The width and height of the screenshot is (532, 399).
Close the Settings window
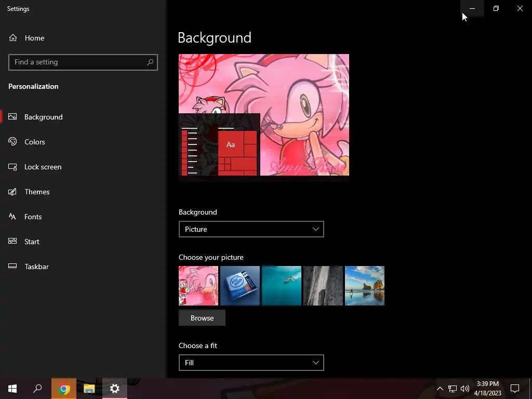tap(520, 8)
